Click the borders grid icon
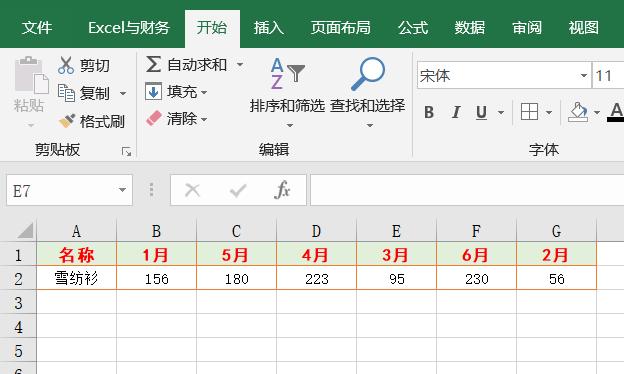The image size is (624, 374). (x=529, y=112)
